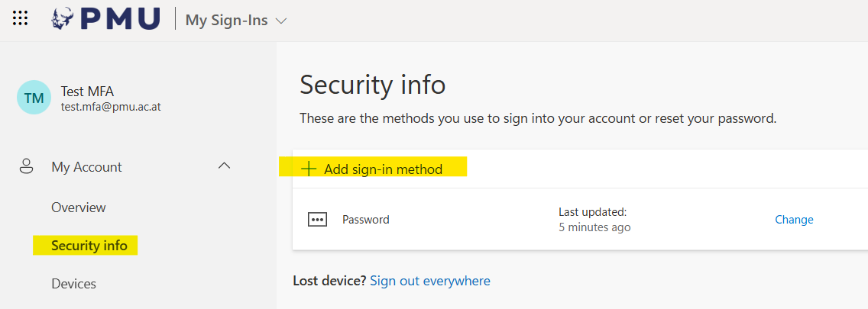Screen dimensions: 868x309
Task: Open the app launcher waffle icon
Action: coord(21,19)
